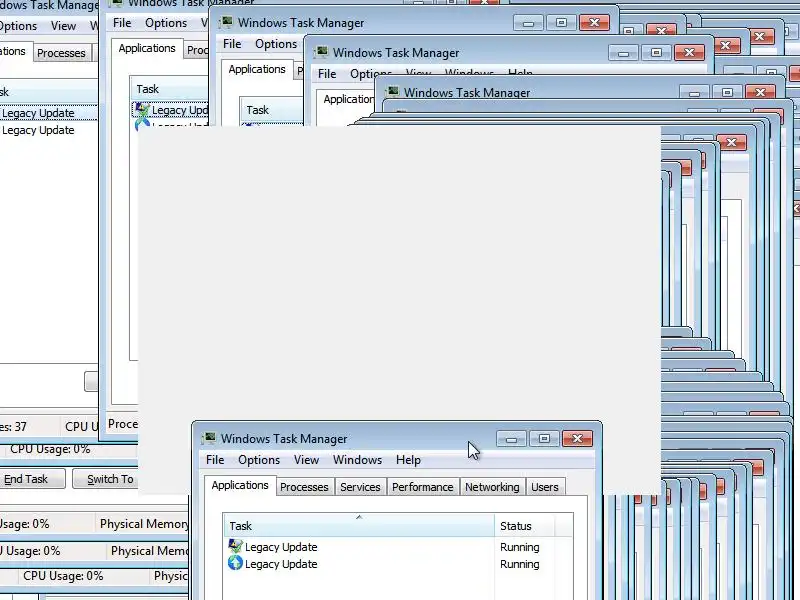Close the topmost fully titled Task Manager window
The height and width of the screenshot is (600, 800).
(594, 23)
